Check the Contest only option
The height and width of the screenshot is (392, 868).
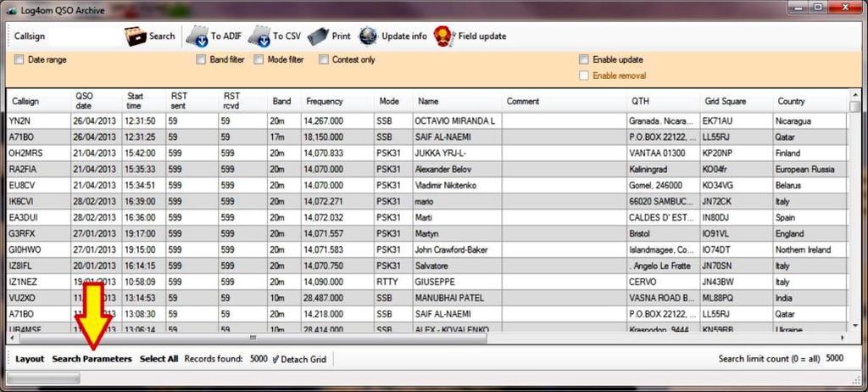(x=324, y=59)
